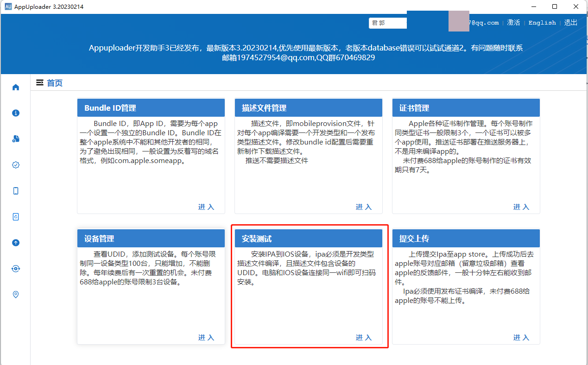Open the phone device sidebar icon
Viewport: 588px width, 365px height.
tap(16, 191)
